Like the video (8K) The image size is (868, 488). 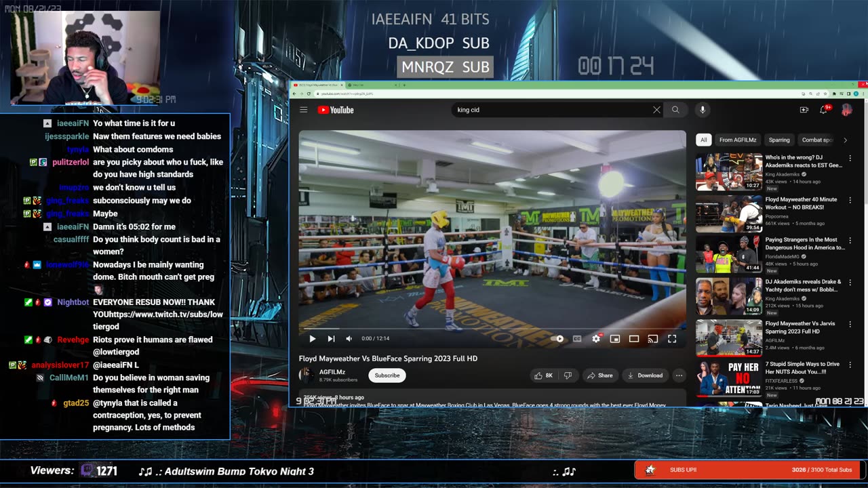(545, 375)
